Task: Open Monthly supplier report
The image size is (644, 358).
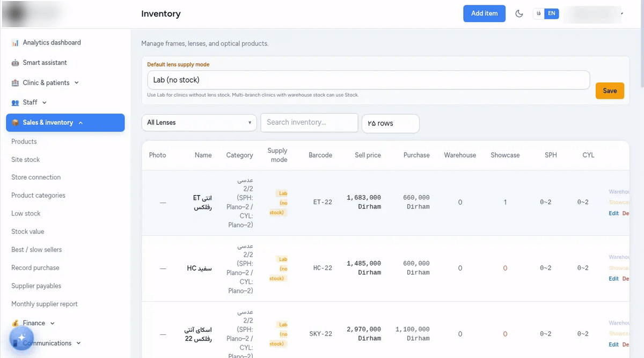Action: click(x=45, y=304)
